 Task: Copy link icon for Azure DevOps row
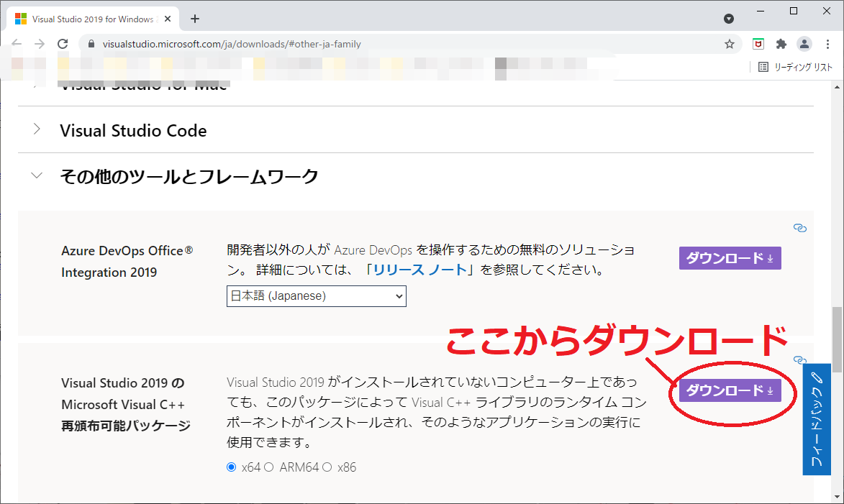(800, 228)
